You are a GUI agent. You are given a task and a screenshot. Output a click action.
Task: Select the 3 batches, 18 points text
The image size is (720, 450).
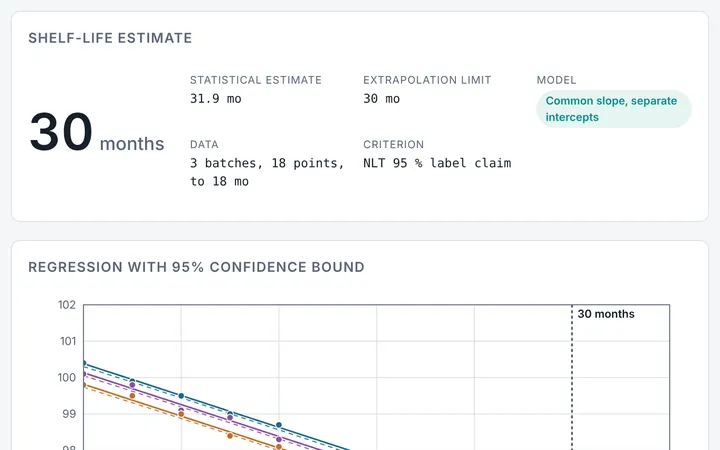coord(267,163)
